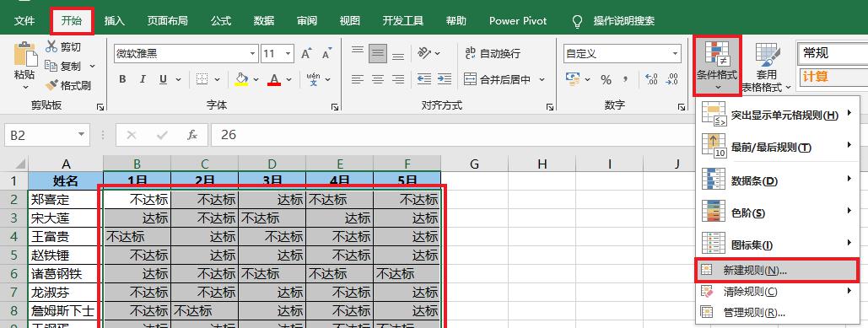Click the increase decimal places icon
Viewport: 868px width, 328px height.
pyautogui.click(x=651, y=79)
